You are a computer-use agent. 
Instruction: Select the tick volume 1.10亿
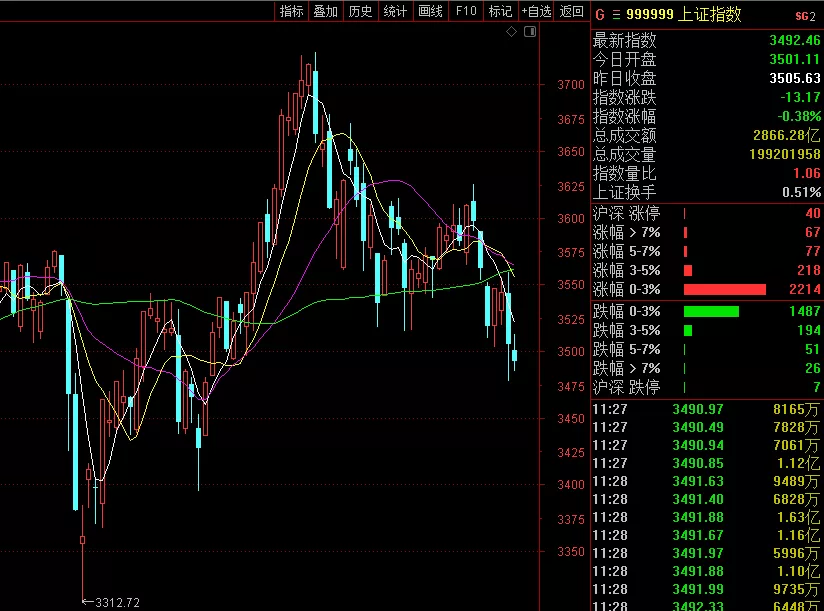798,571
